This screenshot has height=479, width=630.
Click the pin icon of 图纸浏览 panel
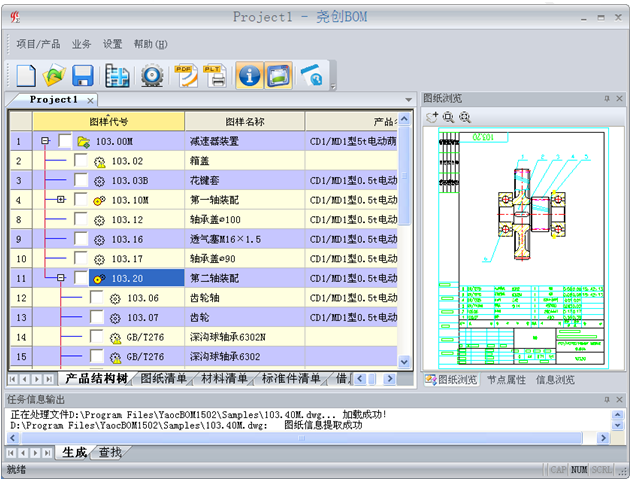point(607,98)
